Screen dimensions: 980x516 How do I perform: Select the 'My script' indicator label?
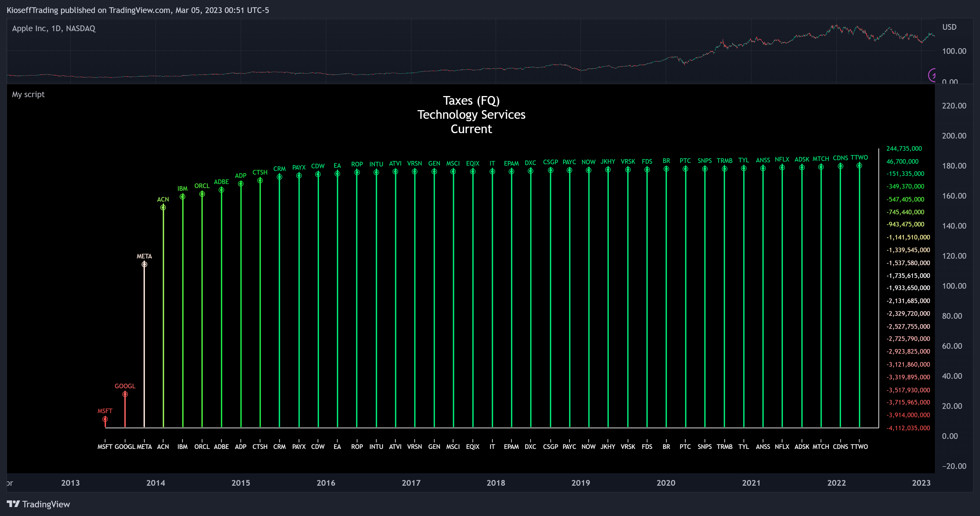click(28, 94)
